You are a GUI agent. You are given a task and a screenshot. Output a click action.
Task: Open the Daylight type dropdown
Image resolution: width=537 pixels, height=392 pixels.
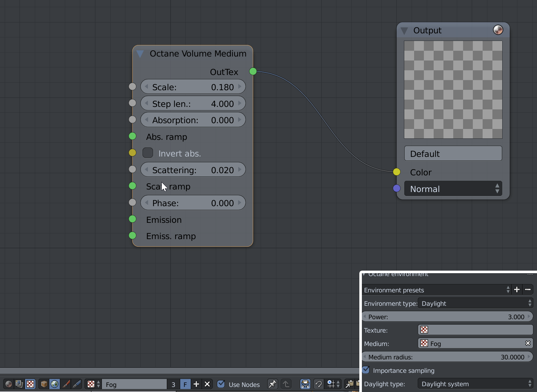click(x=475, y=384)
